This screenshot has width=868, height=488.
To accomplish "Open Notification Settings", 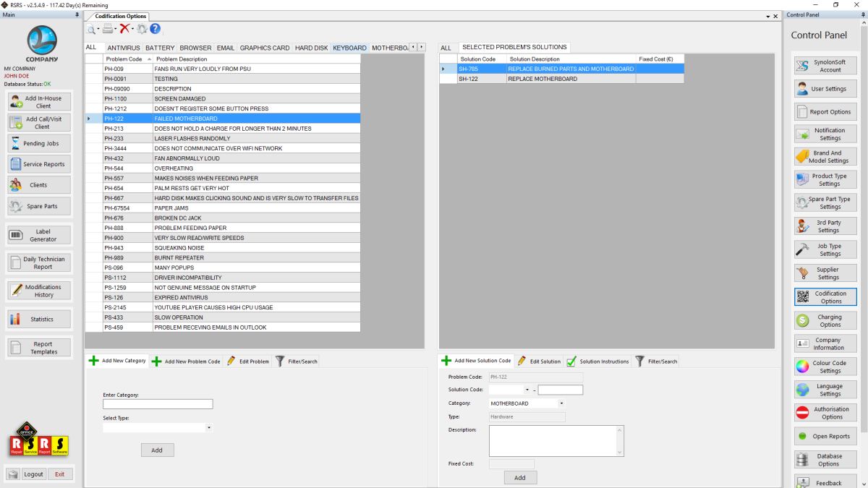I will click(825, 134).
